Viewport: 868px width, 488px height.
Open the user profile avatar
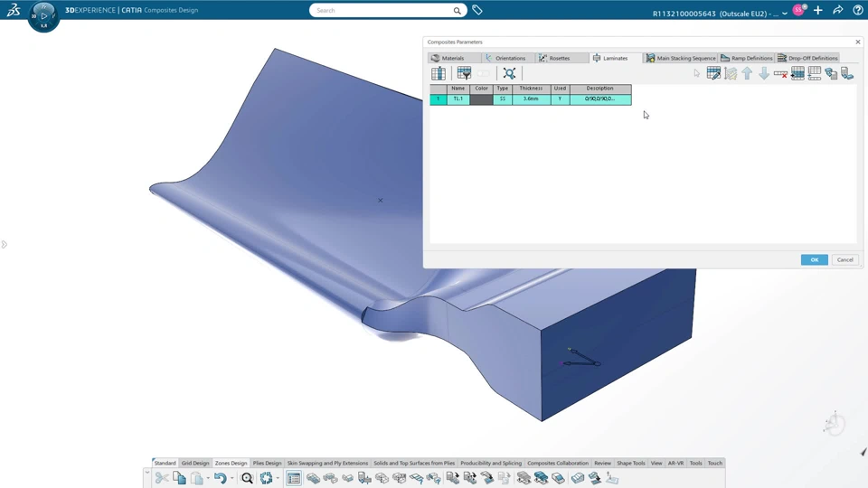[x=798, y=10]
